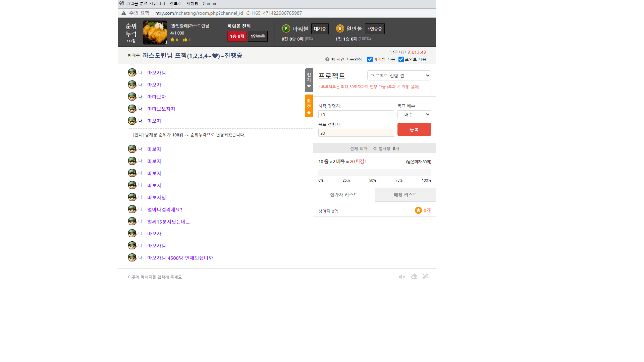Click the 남은회차 30회 text
Image resolution: width=644 pixels, height=362 pixels.
(x=419, y=162)
